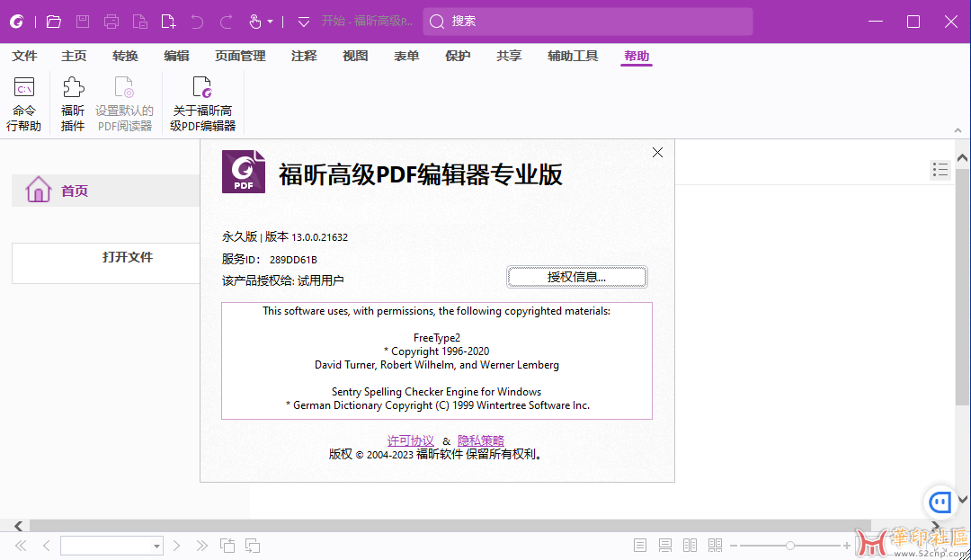Go to previous page arrow
Image resolution: width=971 pixels, height=560 pixels.
47,546
